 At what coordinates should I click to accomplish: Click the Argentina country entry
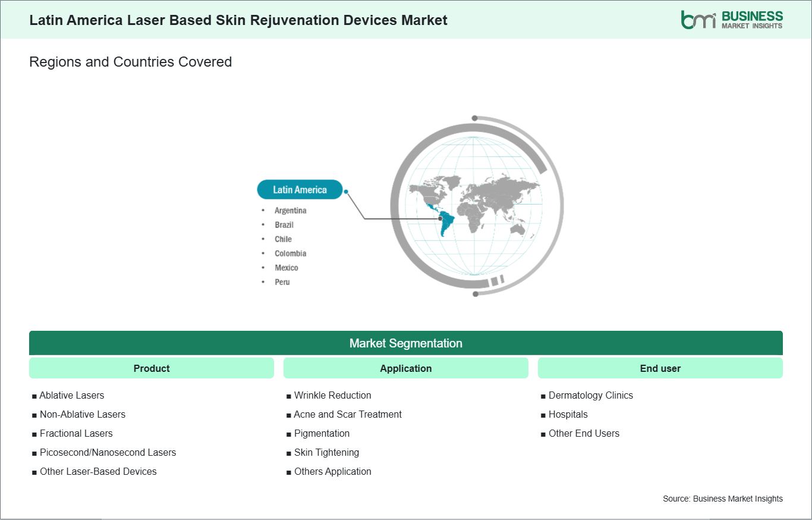[x=290, y=211]
